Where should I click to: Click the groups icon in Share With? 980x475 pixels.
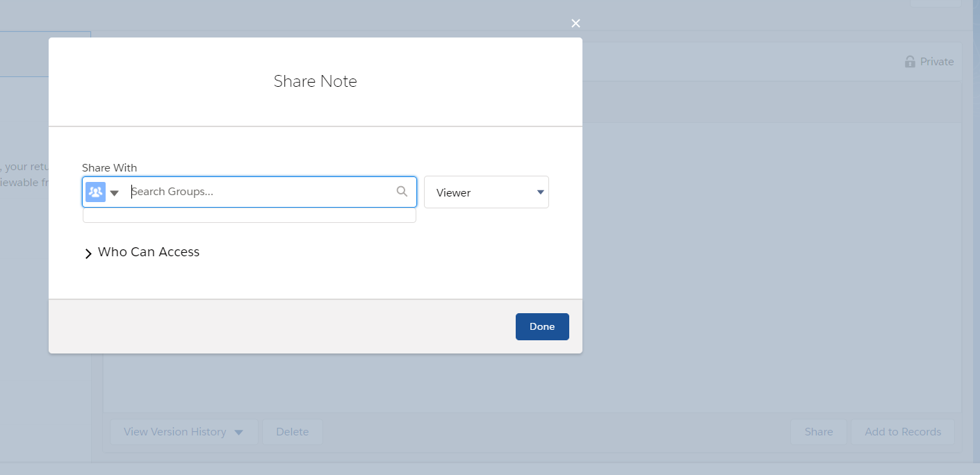click(95, 192)
